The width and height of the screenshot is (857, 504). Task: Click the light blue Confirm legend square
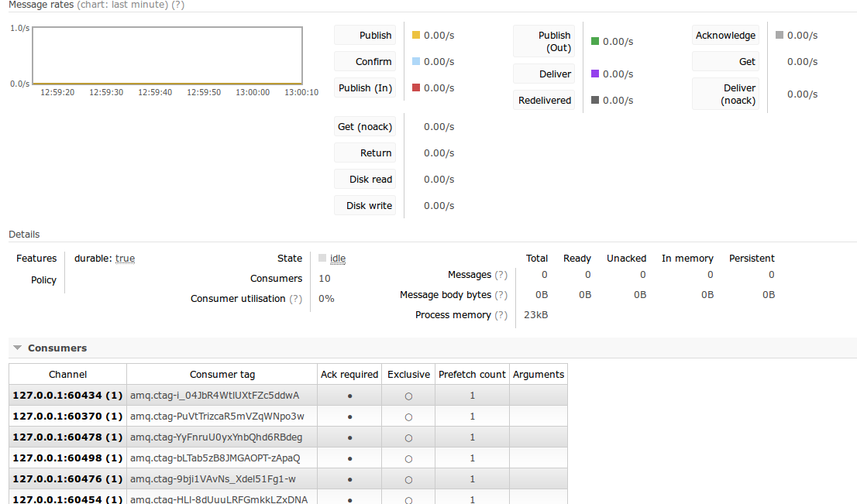(416, 61)
